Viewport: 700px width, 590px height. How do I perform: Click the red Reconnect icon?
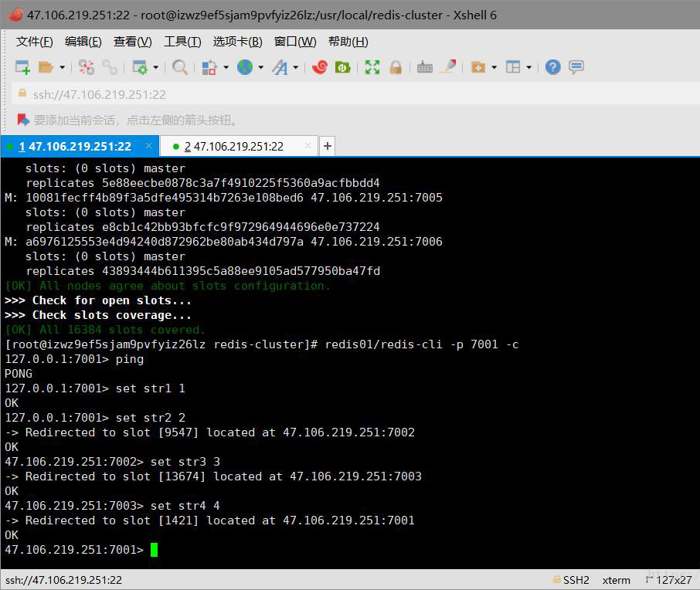tap(87, 67)
